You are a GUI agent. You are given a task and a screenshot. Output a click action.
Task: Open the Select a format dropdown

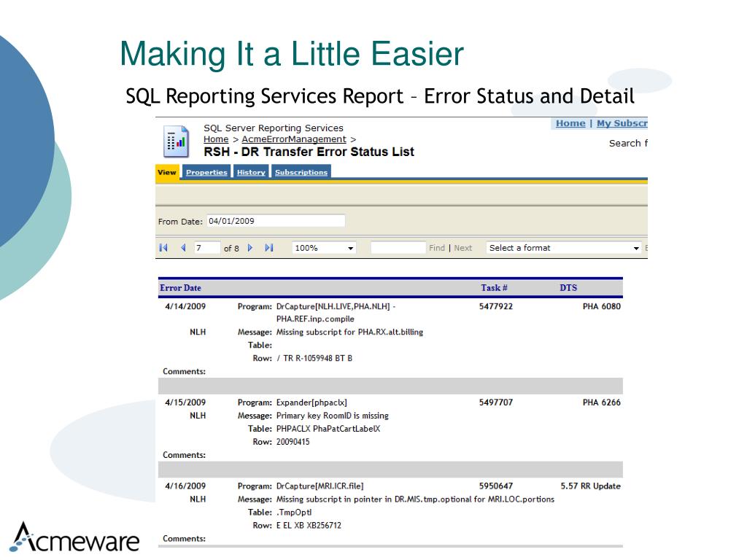point(564,248)
